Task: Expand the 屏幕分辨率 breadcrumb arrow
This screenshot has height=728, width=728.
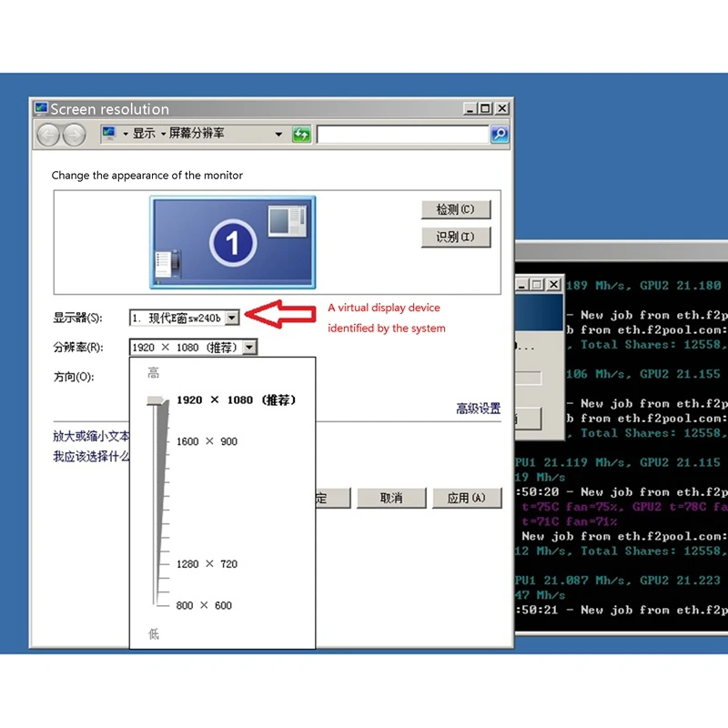Action: pos(164,134)
